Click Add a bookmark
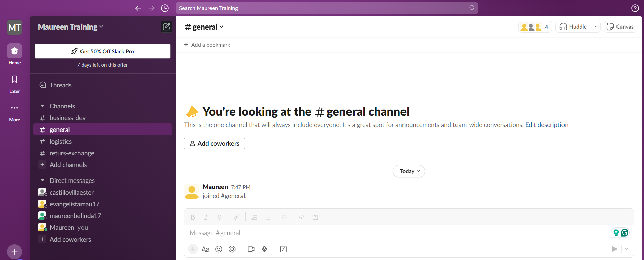Screen dimensions: 644x260 tap(207, 45)
